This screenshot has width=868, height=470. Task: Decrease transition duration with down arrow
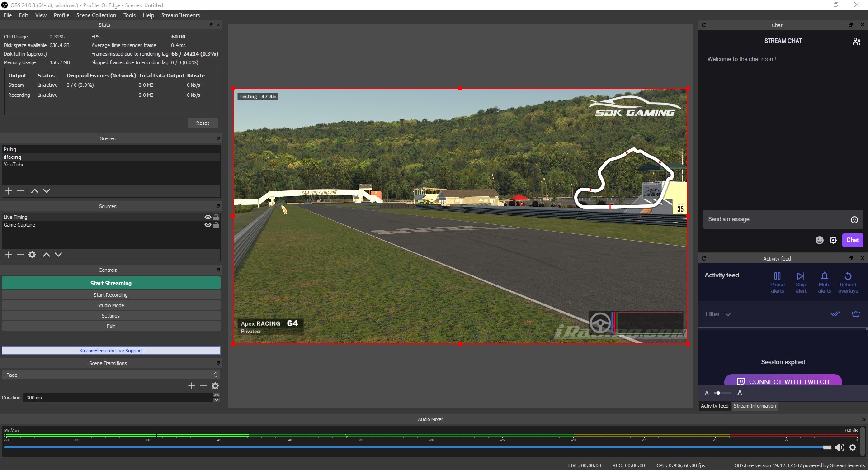pos(217,400)
